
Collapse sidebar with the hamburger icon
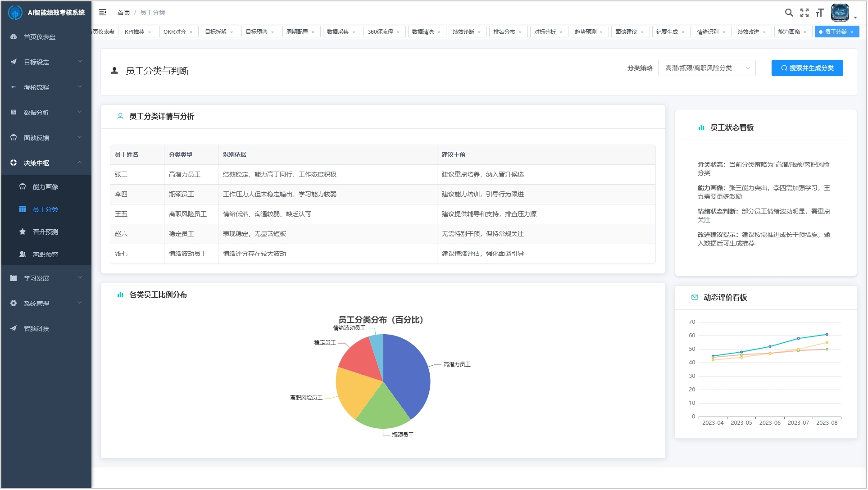tap(103, 13)
